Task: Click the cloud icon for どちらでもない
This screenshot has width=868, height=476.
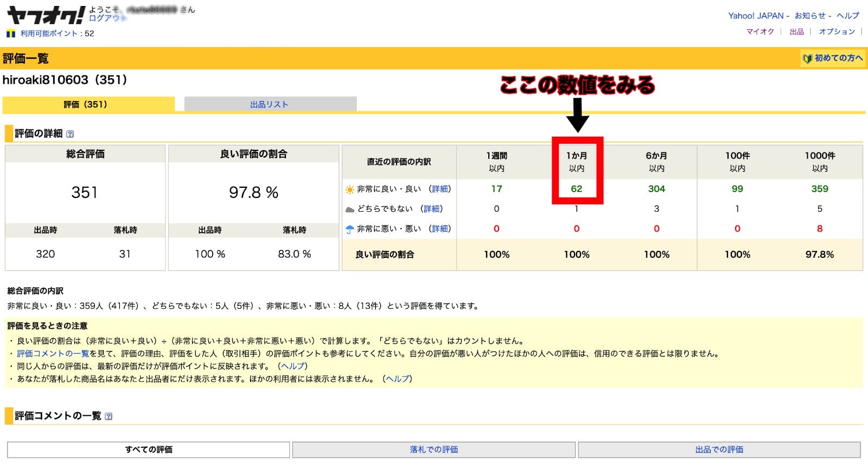Action: coord(350,210)
